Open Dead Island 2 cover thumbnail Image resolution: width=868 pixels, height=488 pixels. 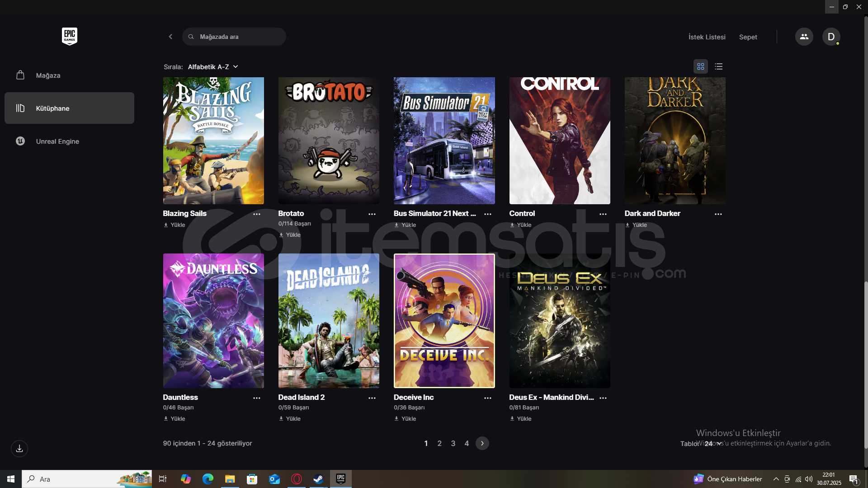click(329, 321)
